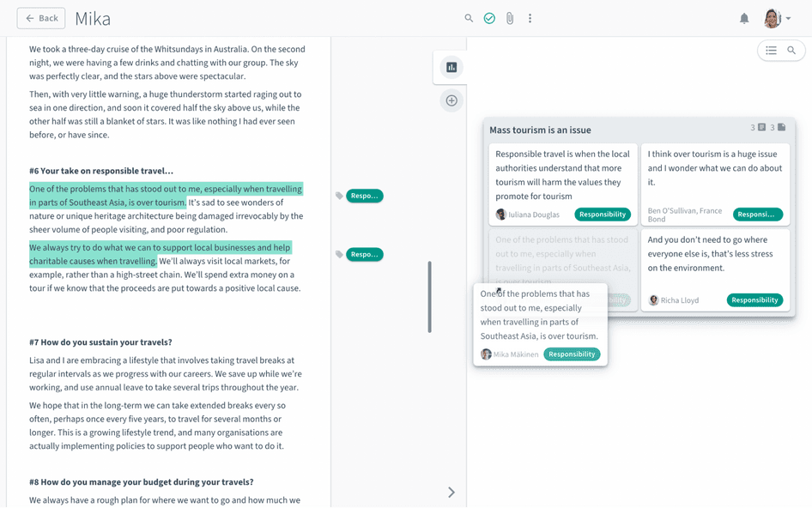Click the bell notification icon
812x508 pixels.
click(x=744, y=17)
